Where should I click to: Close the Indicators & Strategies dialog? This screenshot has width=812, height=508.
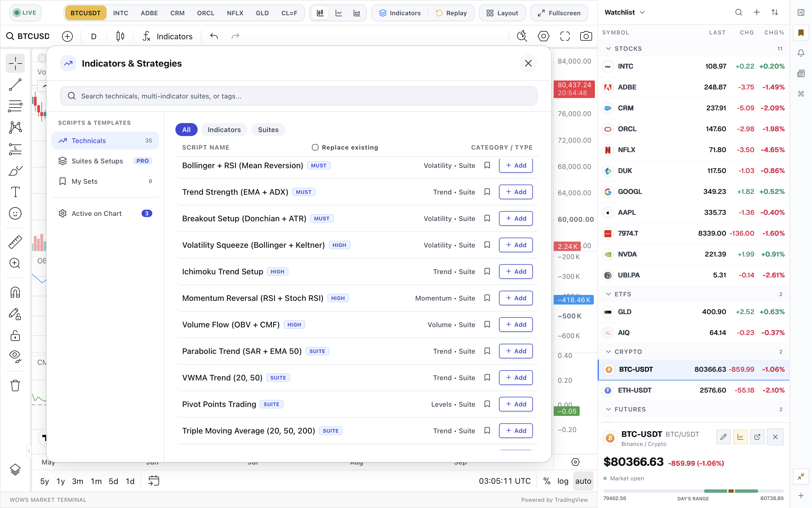(x=528, y=63)
